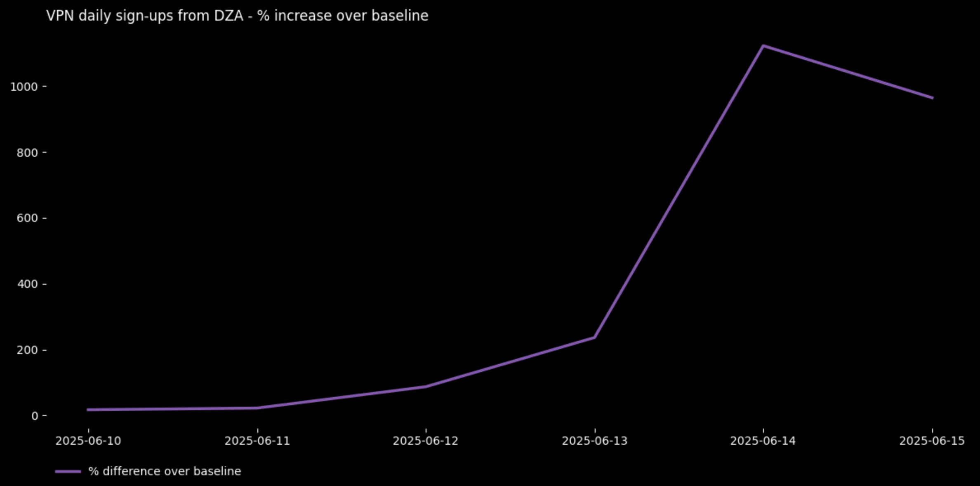
Task: Click the 800 y-axis tick label
Action: click(x=27, y=153)
